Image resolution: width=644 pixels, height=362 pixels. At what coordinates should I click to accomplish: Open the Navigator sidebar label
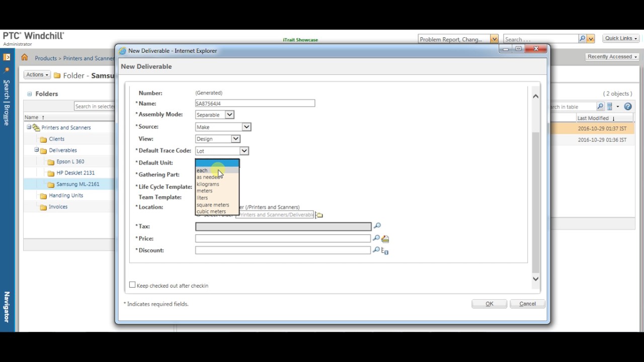pos(7,307)
